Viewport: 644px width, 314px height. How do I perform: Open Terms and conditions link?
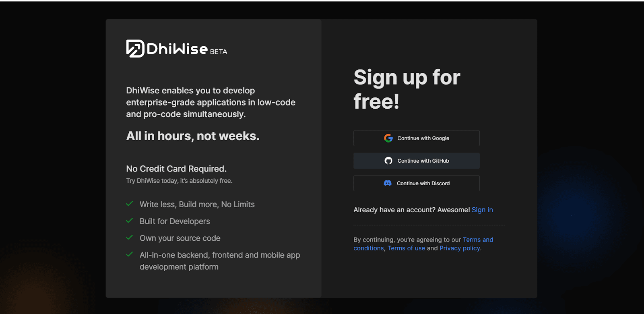pos(423,244)
